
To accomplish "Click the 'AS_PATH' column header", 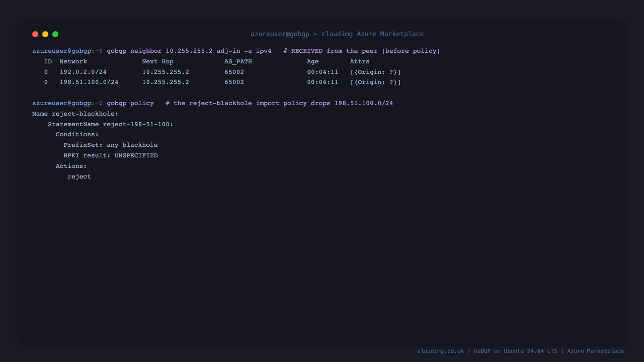I will (238, 61).
